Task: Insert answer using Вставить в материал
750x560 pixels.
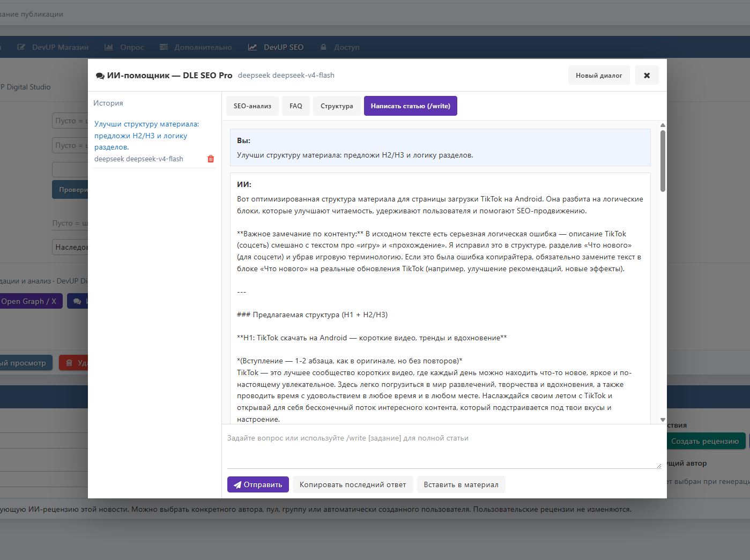Action: coord(461,484)
